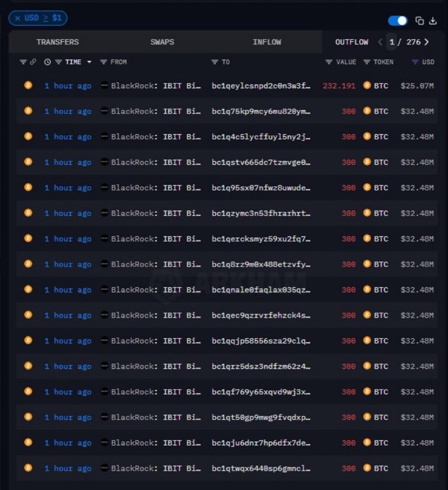Open address bc1qzymc3n53fhrarhrt
448x490 pixels.
261,213
